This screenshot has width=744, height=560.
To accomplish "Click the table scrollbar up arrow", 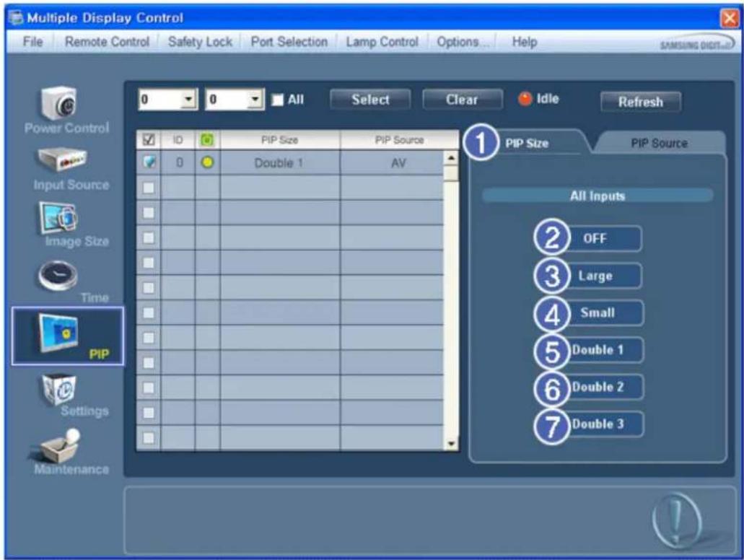I will (x=451, y=158).
